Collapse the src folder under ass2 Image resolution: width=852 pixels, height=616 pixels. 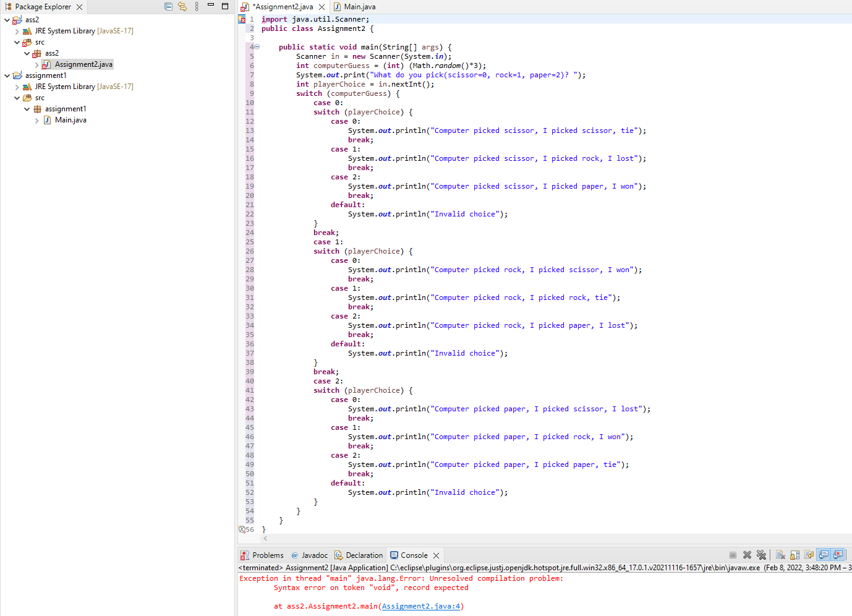(17, 42)
